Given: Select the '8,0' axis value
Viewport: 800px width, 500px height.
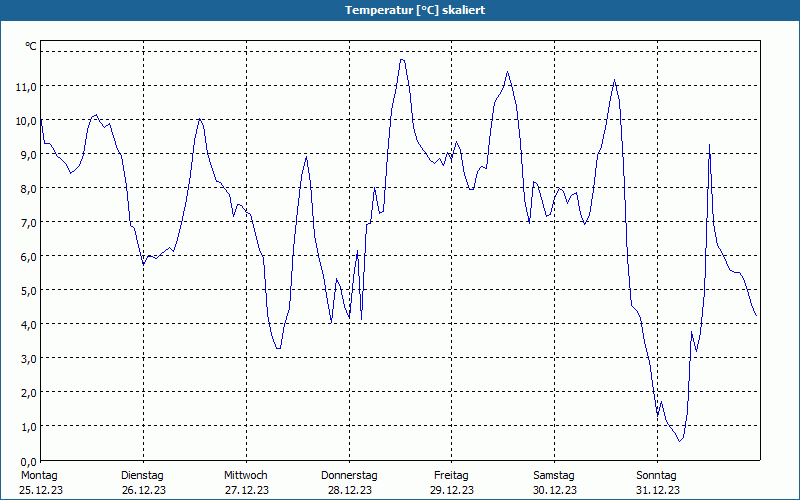Looking at the screenshot, I should pos(29,189).
